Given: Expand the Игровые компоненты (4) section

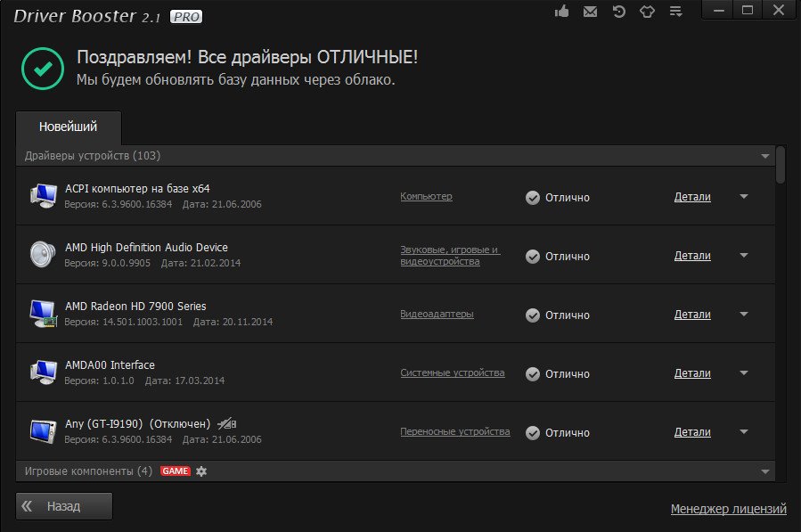Looking at the screenshot, I should [x=764, y=471].
